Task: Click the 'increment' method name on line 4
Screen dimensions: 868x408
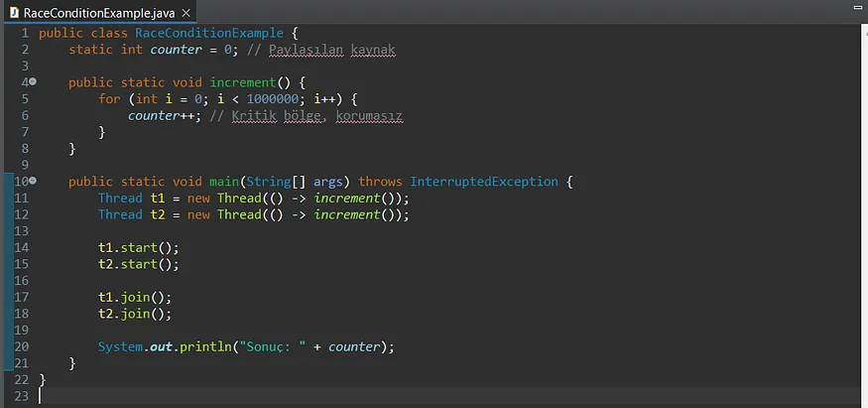Action: (242, 83)
